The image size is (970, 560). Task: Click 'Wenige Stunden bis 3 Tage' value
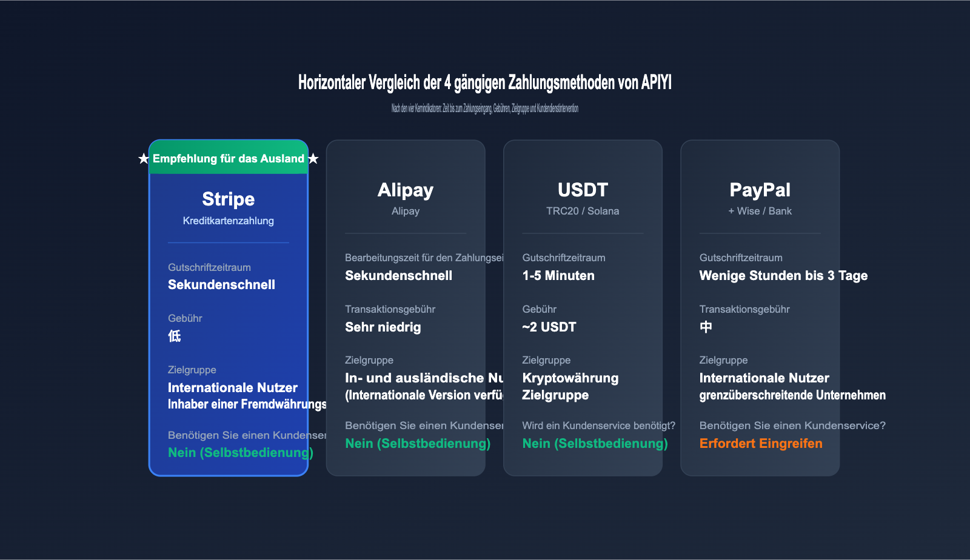point(783,276)
